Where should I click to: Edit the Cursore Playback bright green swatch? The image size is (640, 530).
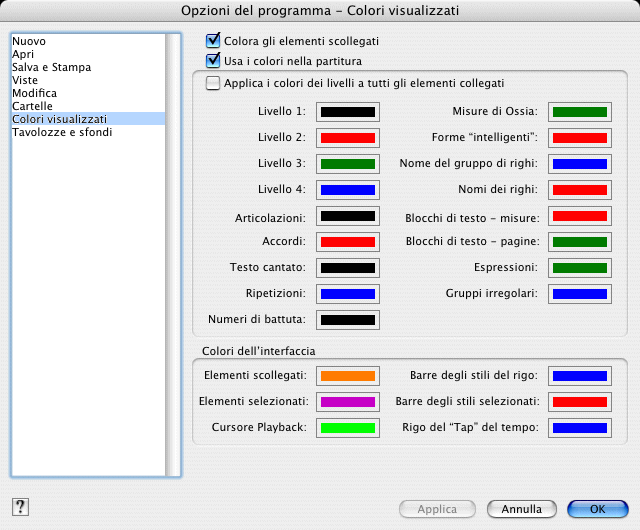click(347, 428)
